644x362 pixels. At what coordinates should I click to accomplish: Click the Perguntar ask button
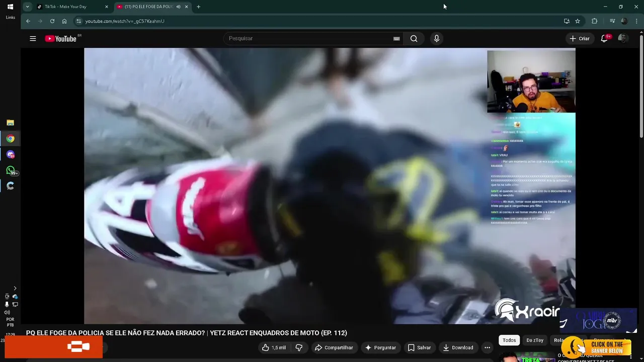[x=380, y=347]
